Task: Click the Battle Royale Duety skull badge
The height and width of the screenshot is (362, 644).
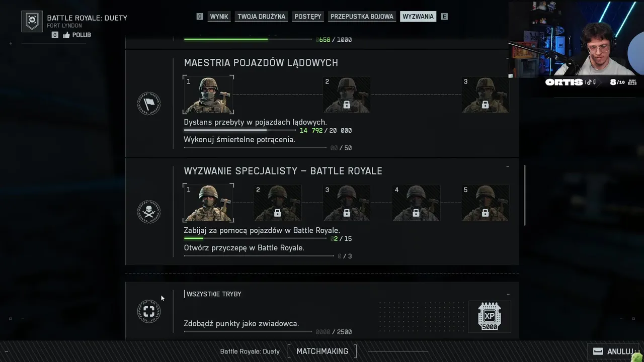Action: coord(32,21)
